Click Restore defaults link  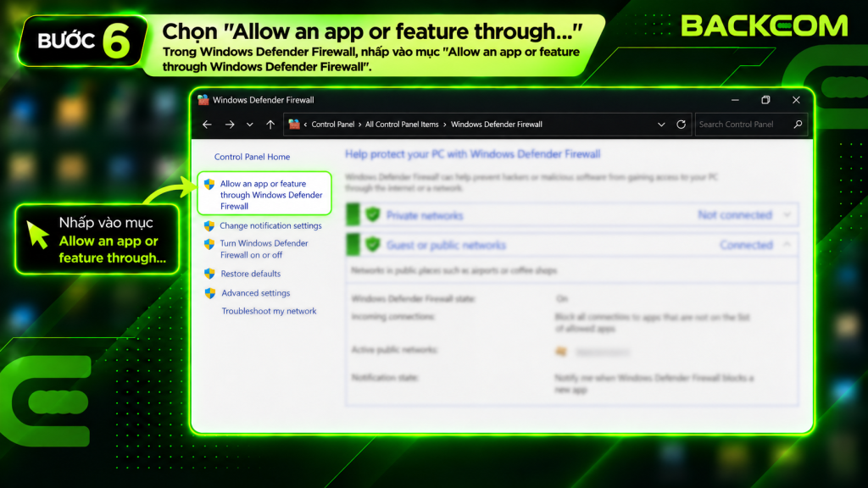[250, 274]
